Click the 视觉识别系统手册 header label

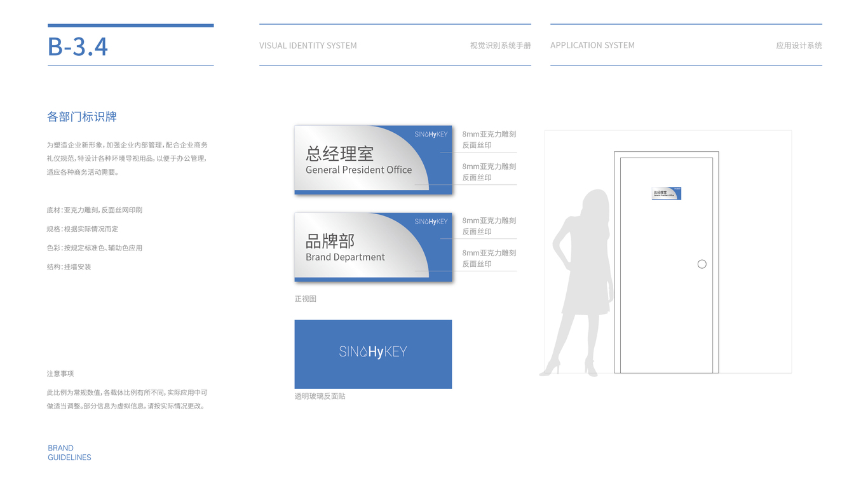click(x=500, y=46)
